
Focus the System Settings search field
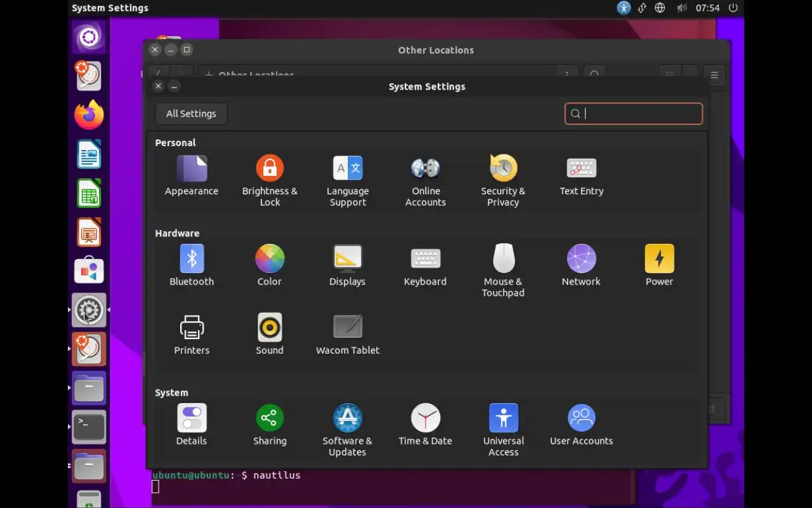pos(634,114)
